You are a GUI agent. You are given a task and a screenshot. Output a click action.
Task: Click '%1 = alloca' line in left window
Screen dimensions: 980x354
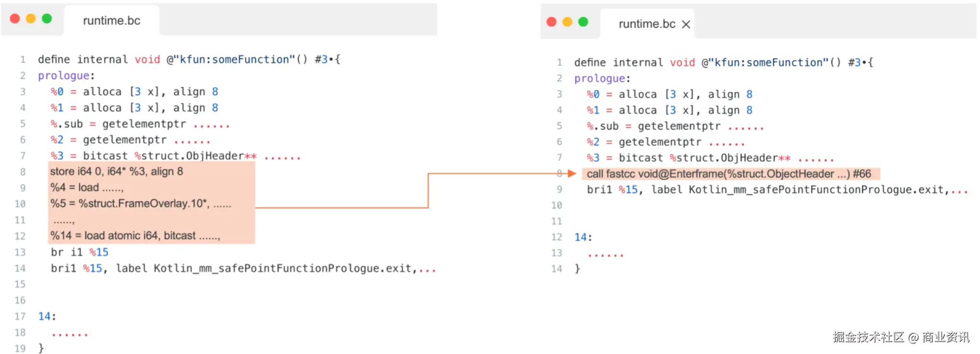coord(134,108)
